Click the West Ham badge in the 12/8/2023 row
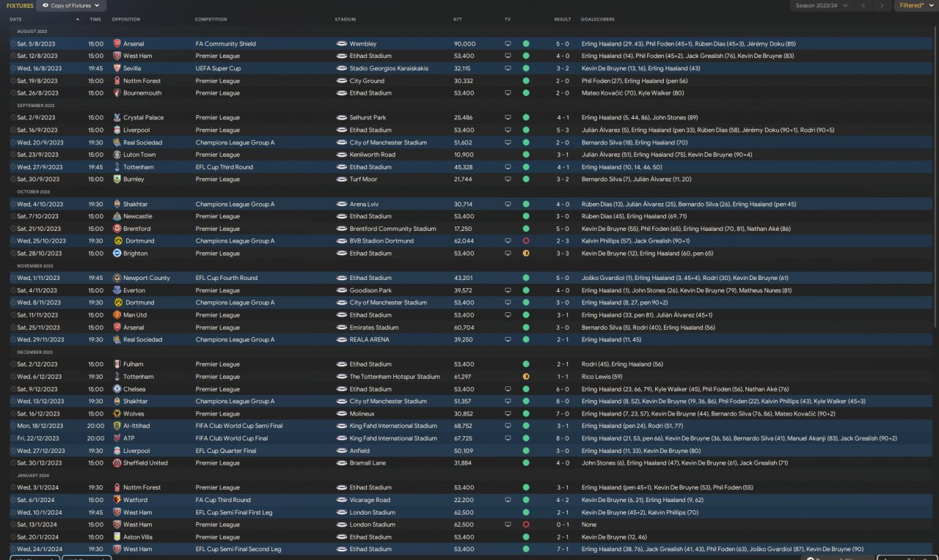Image resolution: width=939 pixels, height=560 pixels. pyautogui.click(x=117, y=56)
